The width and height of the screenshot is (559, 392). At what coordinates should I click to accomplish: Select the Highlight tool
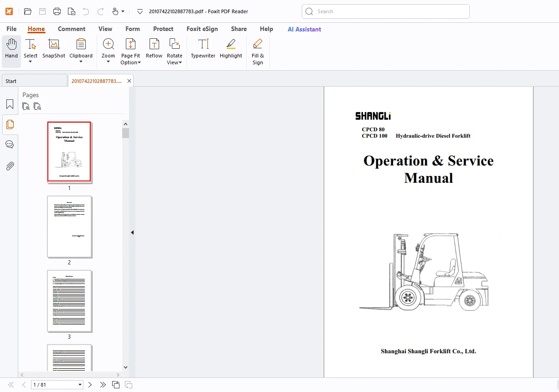click(x=231, y=49)
